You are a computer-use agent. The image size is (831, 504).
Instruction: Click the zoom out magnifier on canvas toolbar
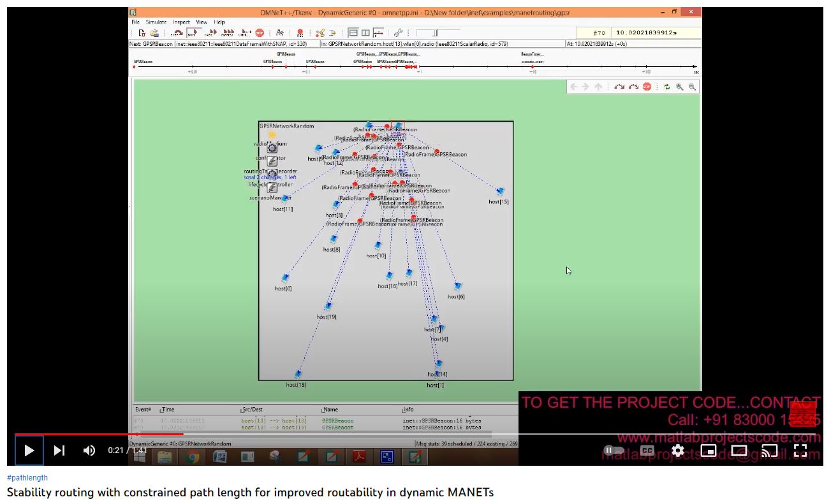click(692, 87)
